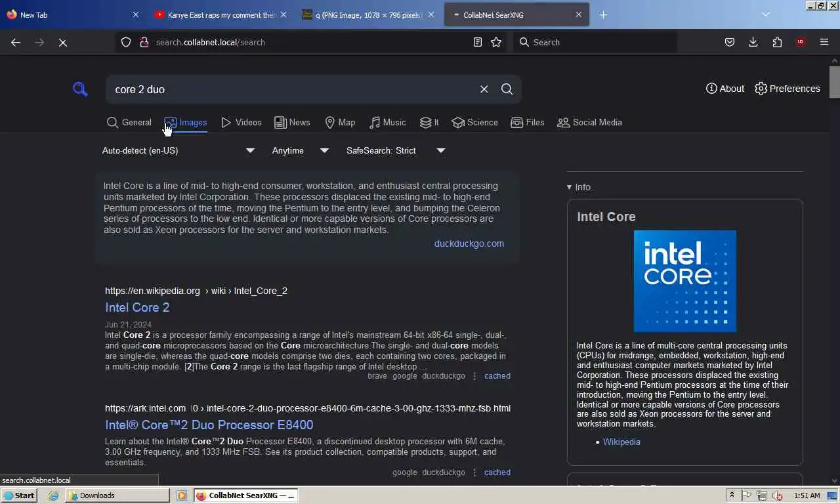The height and width of the screenshot is (504, 840).
Task: Open Save to Pocket
Action: point(729,42)
